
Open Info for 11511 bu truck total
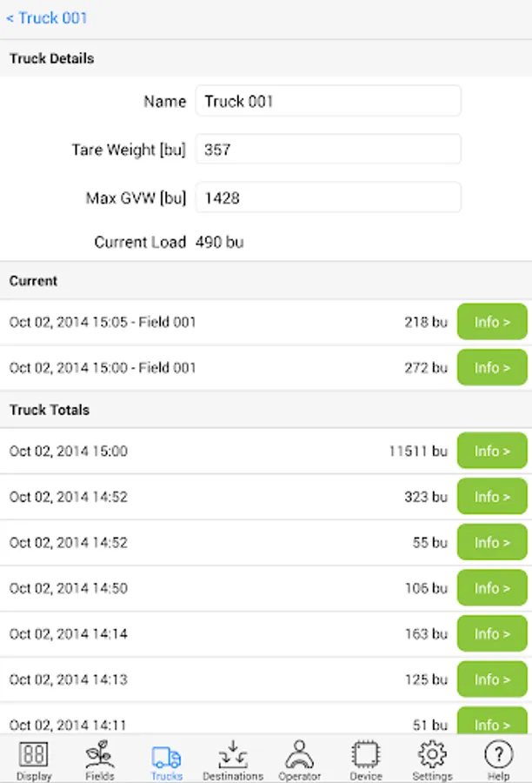coord(492,451)
